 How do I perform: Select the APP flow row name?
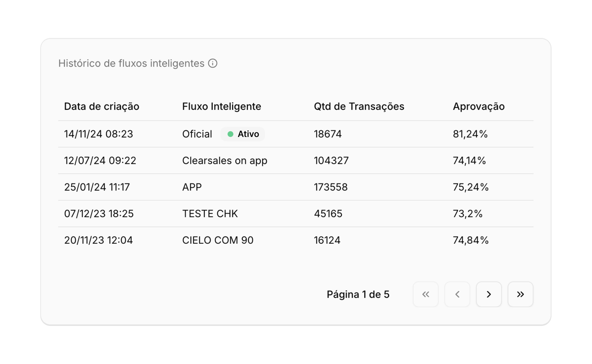(192, 187)
